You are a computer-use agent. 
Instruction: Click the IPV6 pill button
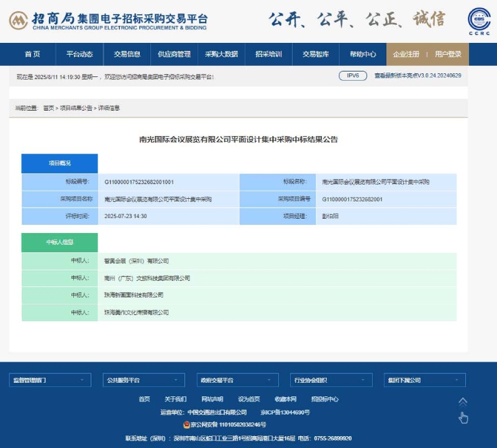(353, 76)
